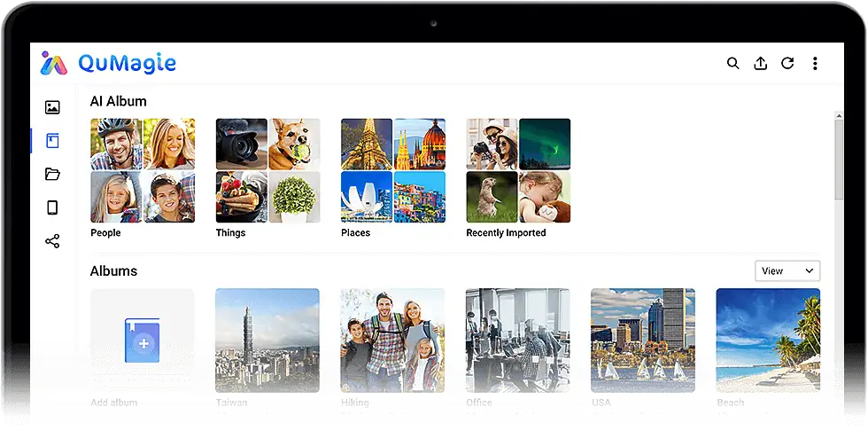
Task: Open the Things AI album thumbnail
Action: (267, 170)
